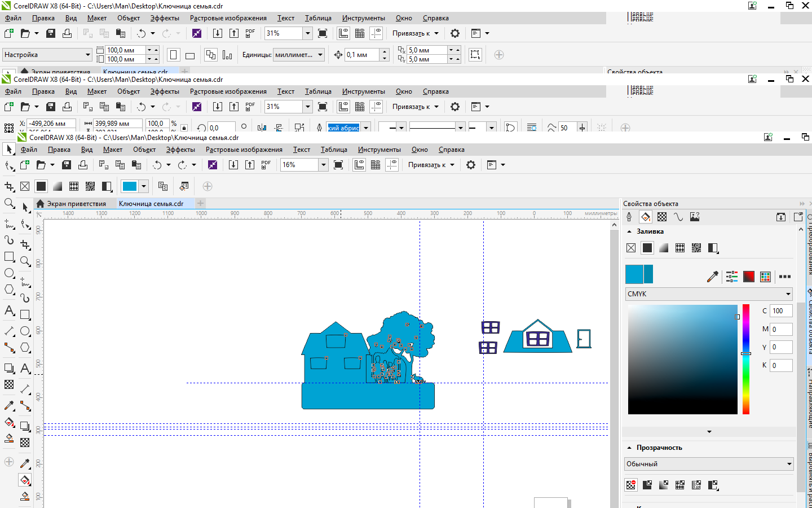Create new document in front window toolbar

pos(25,165)
